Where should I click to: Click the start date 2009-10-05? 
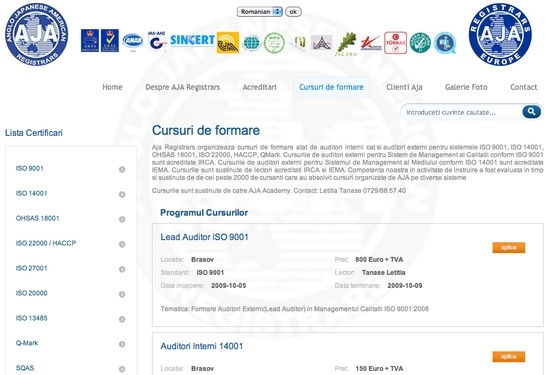tap(228, 286)
